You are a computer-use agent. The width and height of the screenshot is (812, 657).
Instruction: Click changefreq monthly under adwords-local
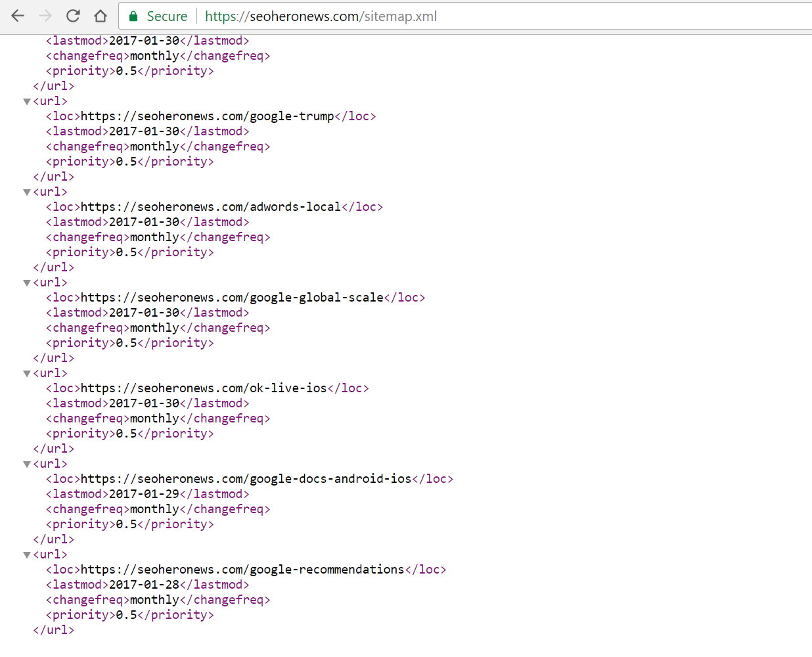click(154, 237)
